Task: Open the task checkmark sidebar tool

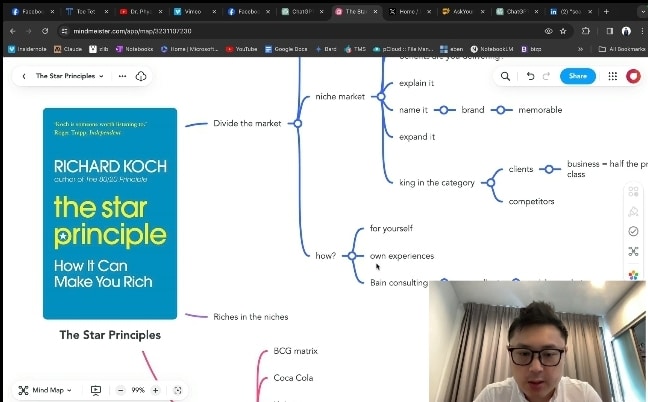Action: [633, 231]
